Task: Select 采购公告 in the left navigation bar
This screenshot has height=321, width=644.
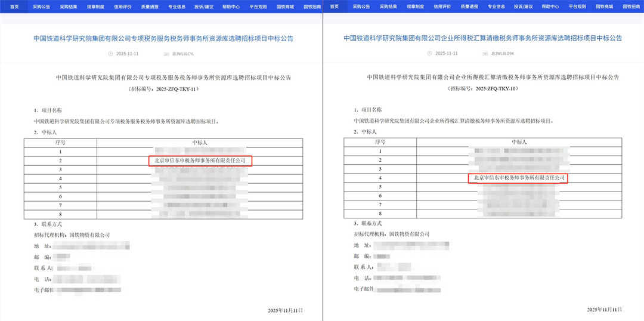Action: pos(42,6)
